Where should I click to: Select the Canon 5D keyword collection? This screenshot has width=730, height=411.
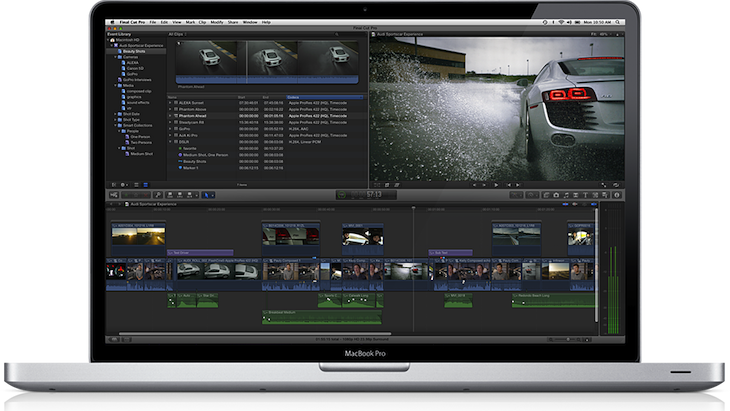pyautogui.click(x=135, y=68)
